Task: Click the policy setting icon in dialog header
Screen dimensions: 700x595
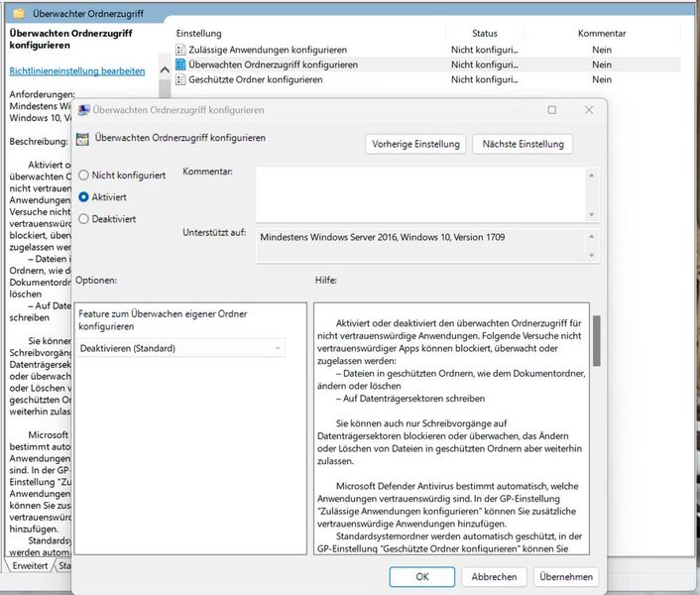Action: 82,139
